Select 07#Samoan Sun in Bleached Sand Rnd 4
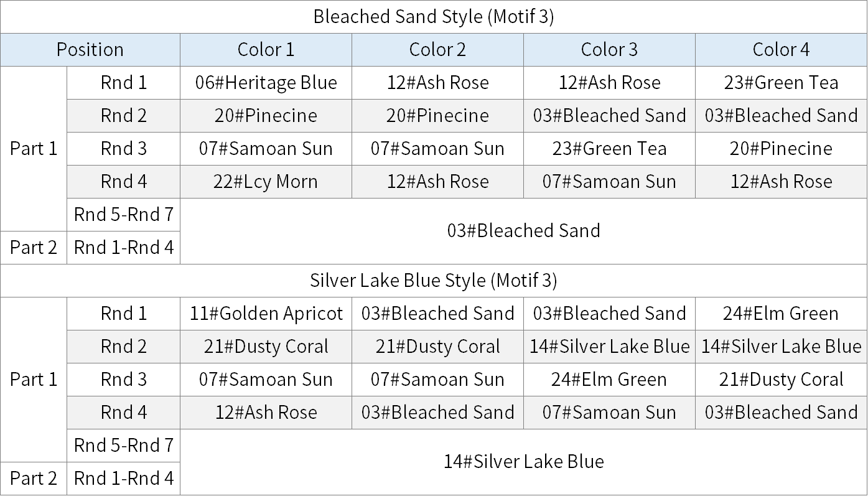This screenshot has width=868, height=496. [x=609, y=182]
